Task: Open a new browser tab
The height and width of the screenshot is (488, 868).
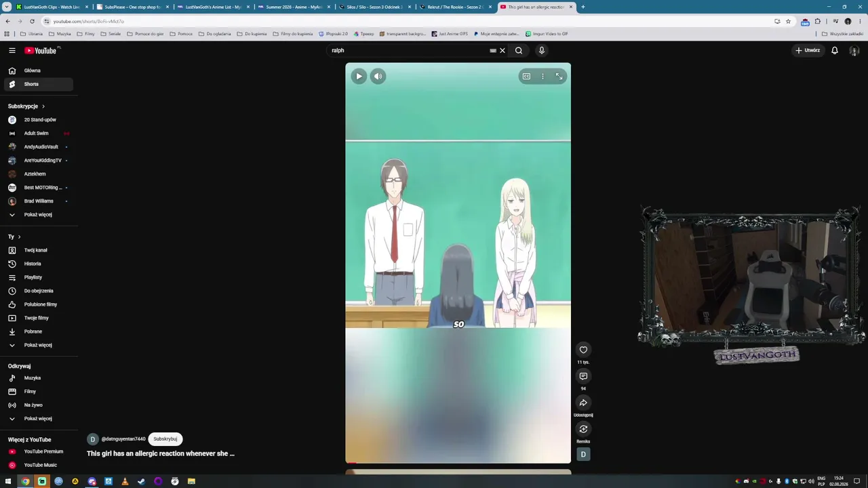Action: click(x=583, y=7)
